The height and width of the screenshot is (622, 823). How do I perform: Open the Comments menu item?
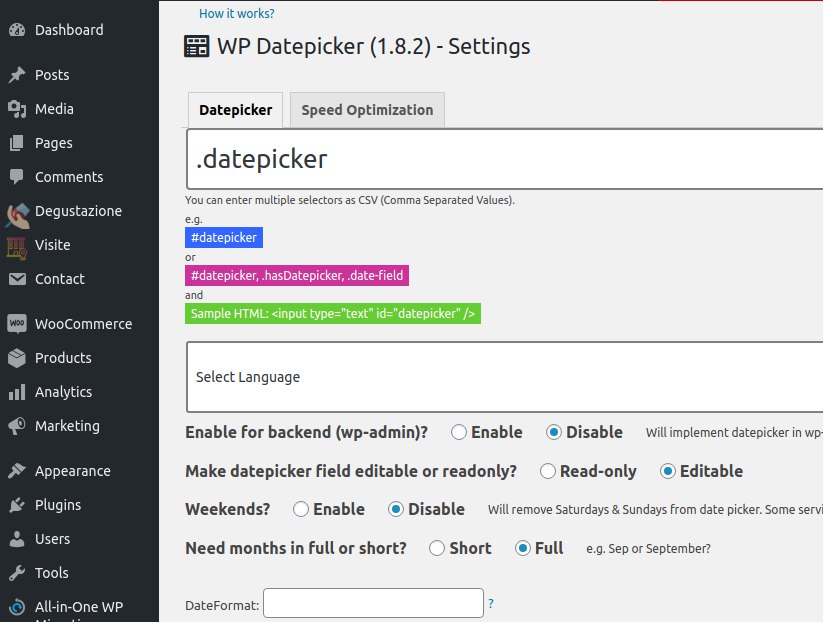pos(68,177)
